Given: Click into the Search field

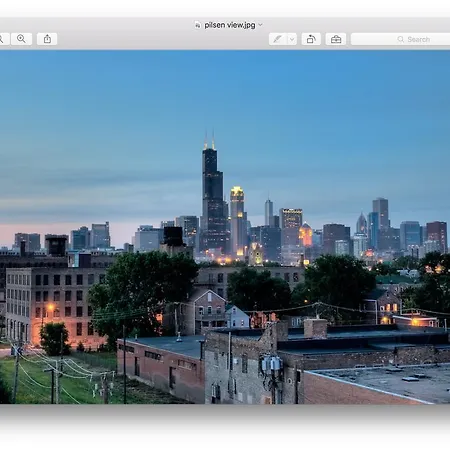Looking at the screenshot, I should tap(400, 39).
